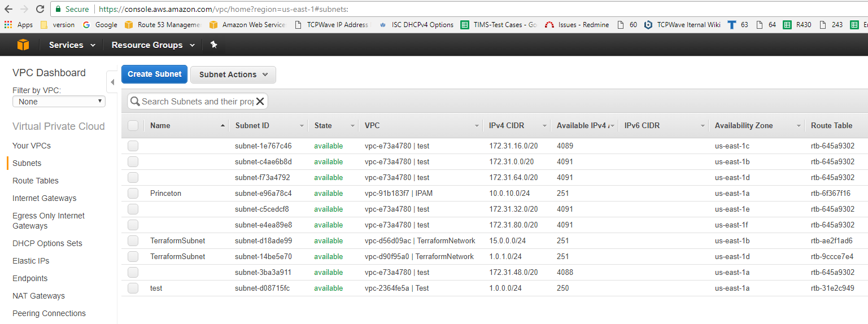The image size is (868, 324).
Task: Open Internet Gateways in the sidebar
Action: pyautogui.click(x=45, y=198)
